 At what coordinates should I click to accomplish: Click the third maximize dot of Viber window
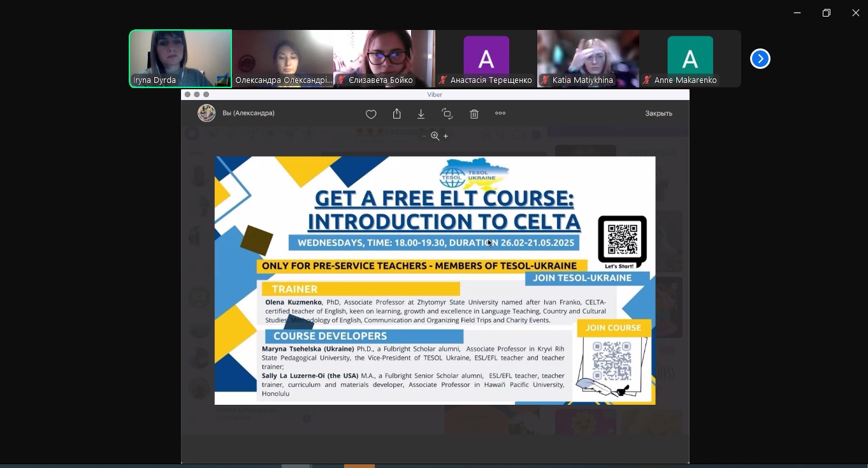tap(206, 94)
